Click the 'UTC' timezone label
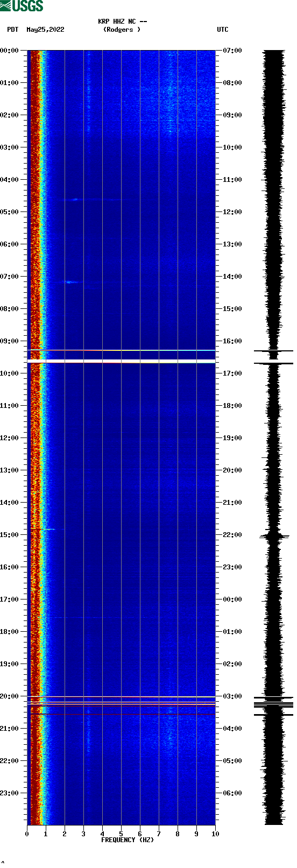297x868 pixels. 223,30
